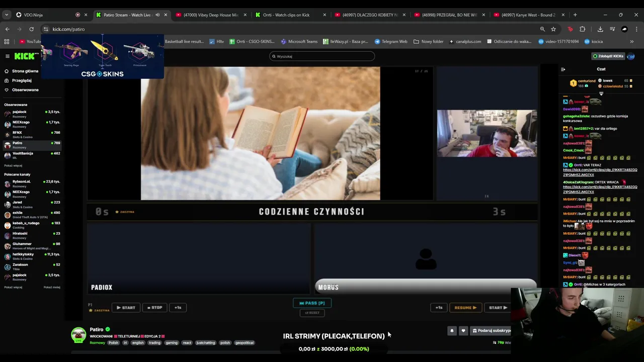Go back in browser history

7,29
